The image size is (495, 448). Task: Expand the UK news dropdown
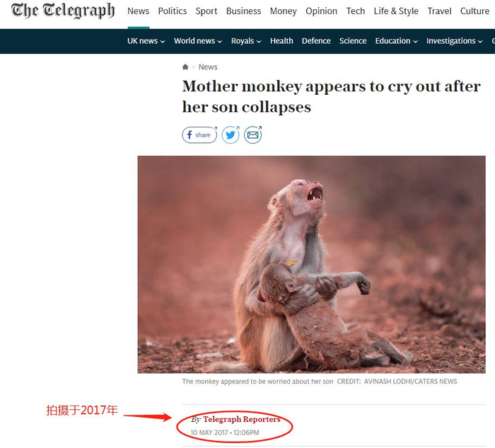pos(146,41)
